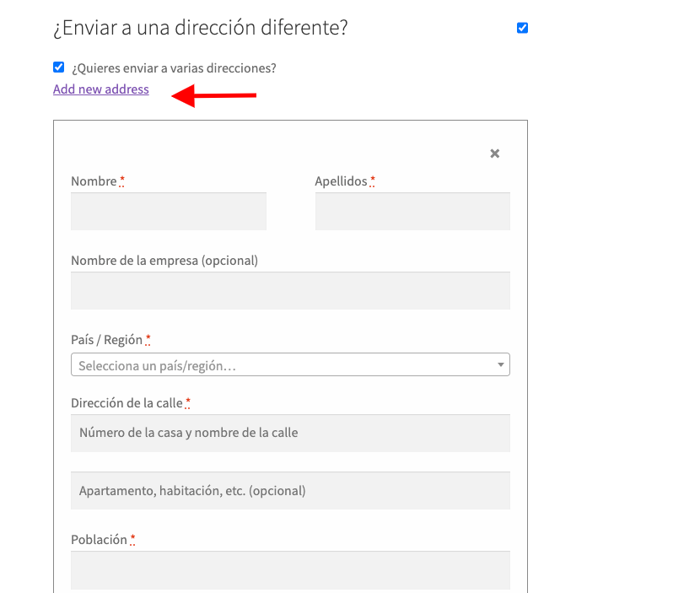
Task: Click the País / Región label
Action: click(107, 340)
